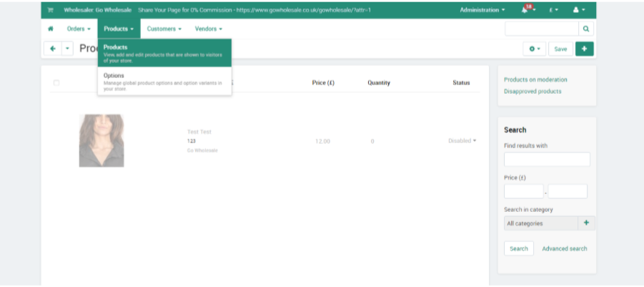Click the top search input field
Screen dimensions: 644x287
(542, 29)
